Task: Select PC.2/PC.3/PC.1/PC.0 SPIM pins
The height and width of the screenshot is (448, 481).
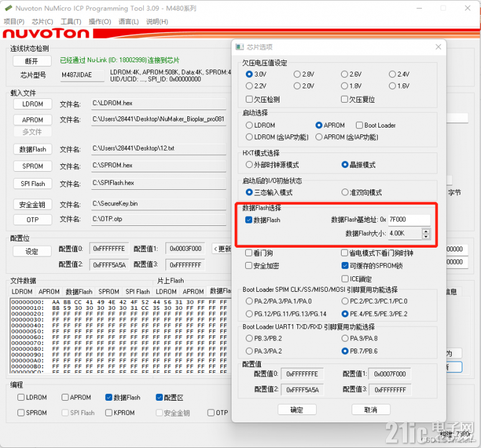Action: (x=375, y=301)
